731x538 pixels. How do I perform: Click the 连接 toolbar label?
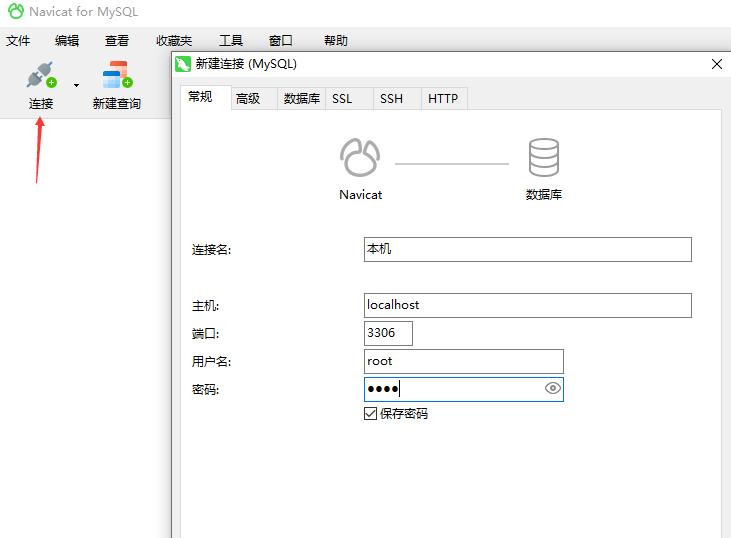(x=41, y=103)
